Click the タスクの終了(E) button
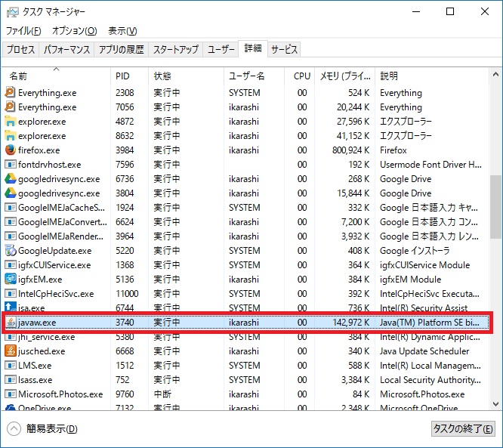503x448 pixels. 463,429
